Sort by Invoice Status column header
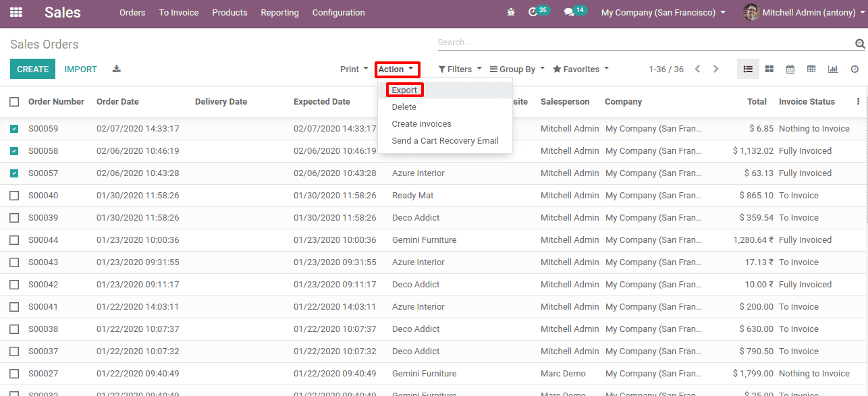This screenshot has height=396, width=868. point(807,102)
